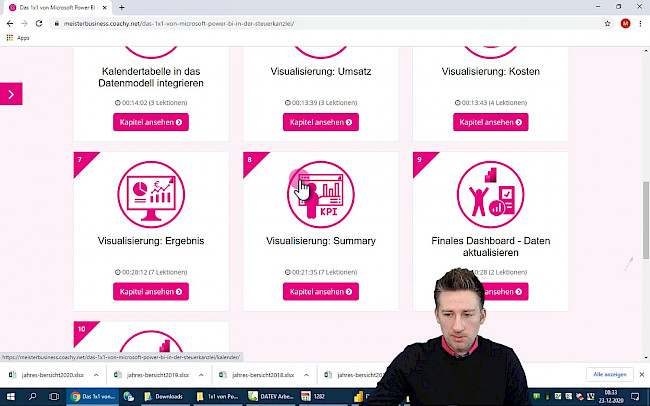Expand the pink sidebar arrow
This screenshot has height=406, width=650.
[x=11, y=94]
